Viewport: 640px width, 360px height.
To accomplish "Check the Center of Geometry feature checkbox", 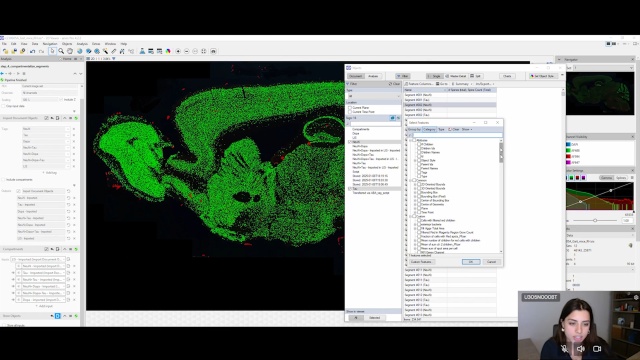I will click(419, 204).
